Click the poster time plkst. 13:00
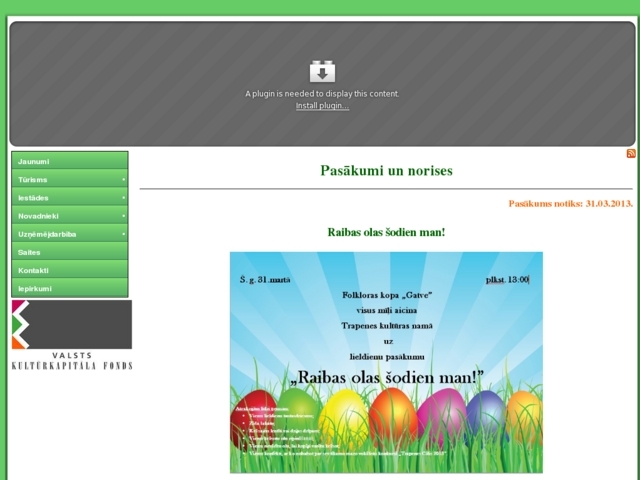The height and width of the screenshot is (480, 640). coord(507,280)
